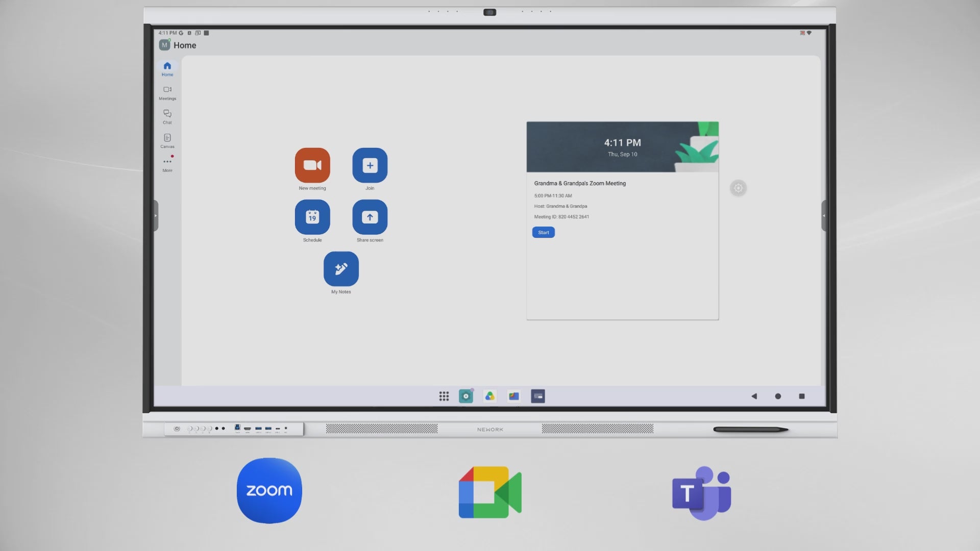
Task: Expand the right edge side panel handle
Action: (823, 216)
